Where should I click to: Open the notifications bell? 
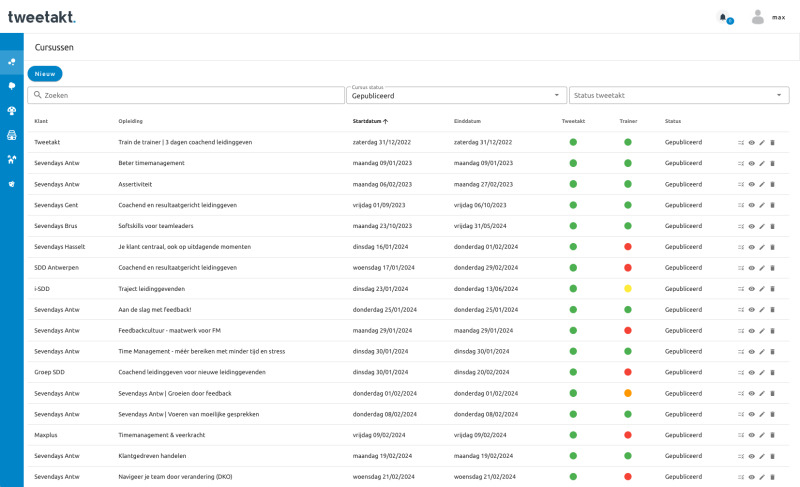723,17
